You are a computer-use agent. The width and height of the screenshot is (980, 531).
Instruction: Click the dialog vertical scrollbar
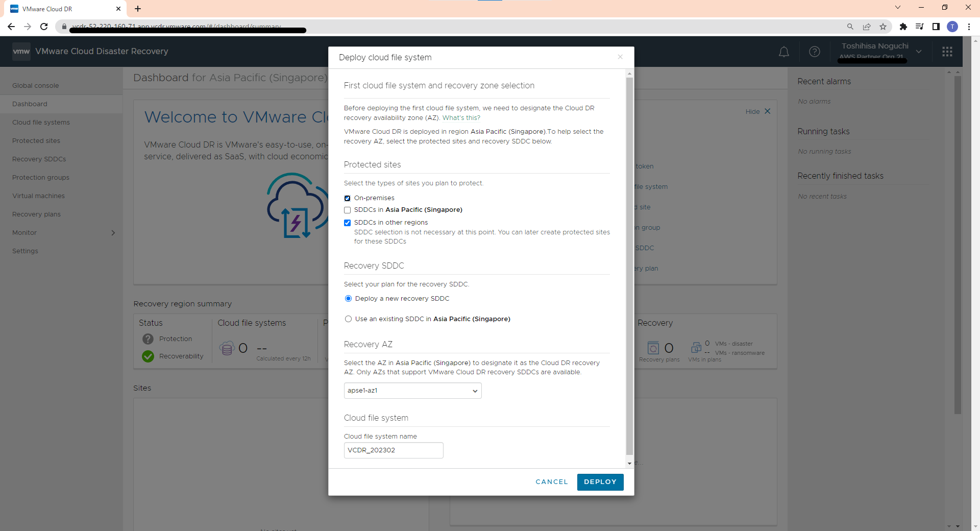(629, 265)
